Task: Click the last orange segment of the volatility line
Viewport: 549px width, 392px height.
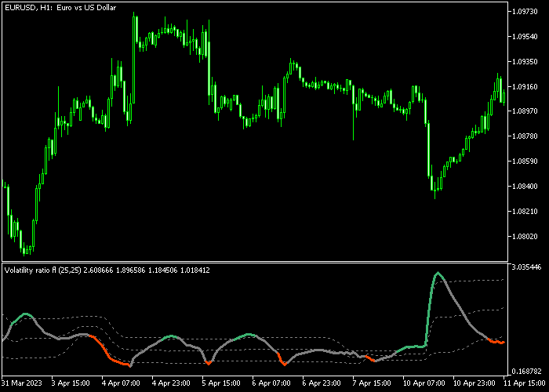Action: (496, 341)
